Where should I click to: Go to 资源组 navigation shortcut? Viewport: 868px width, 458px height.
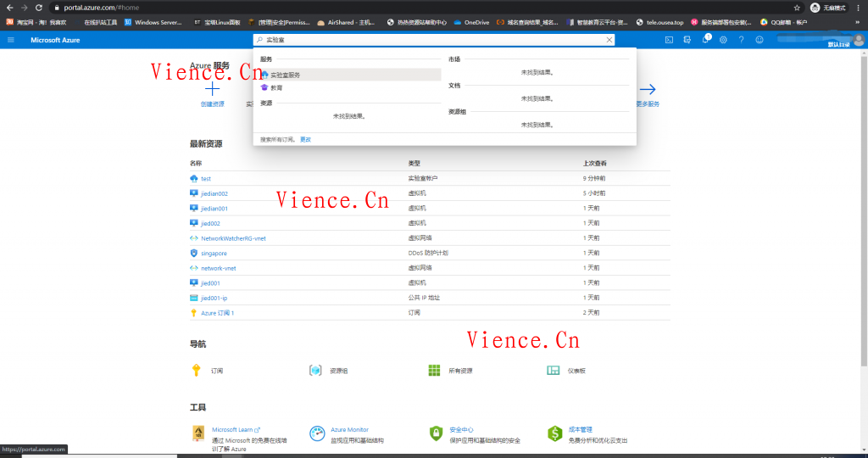point(338,371)
